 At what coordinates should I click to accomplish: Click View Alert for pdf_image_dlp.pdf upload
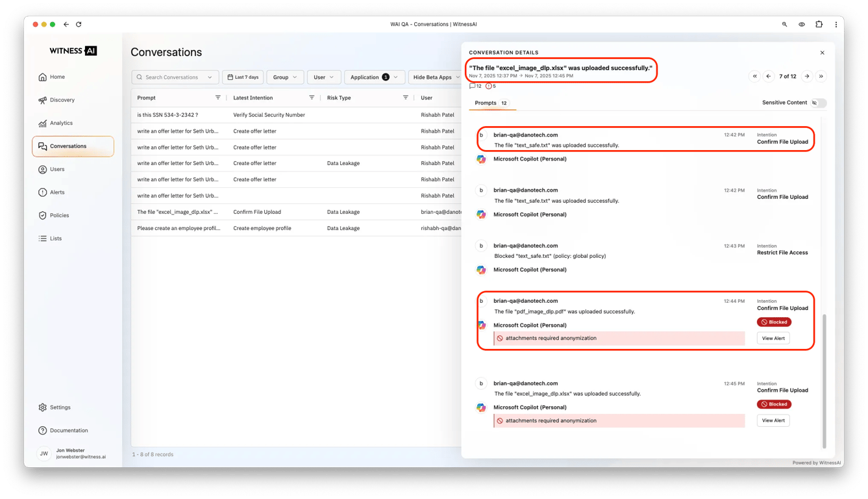pos(773,339)
